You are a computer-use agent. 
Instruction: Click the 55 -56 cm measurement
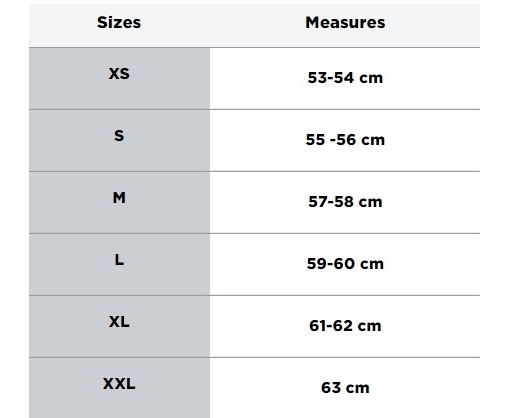[x=345, y=140]
